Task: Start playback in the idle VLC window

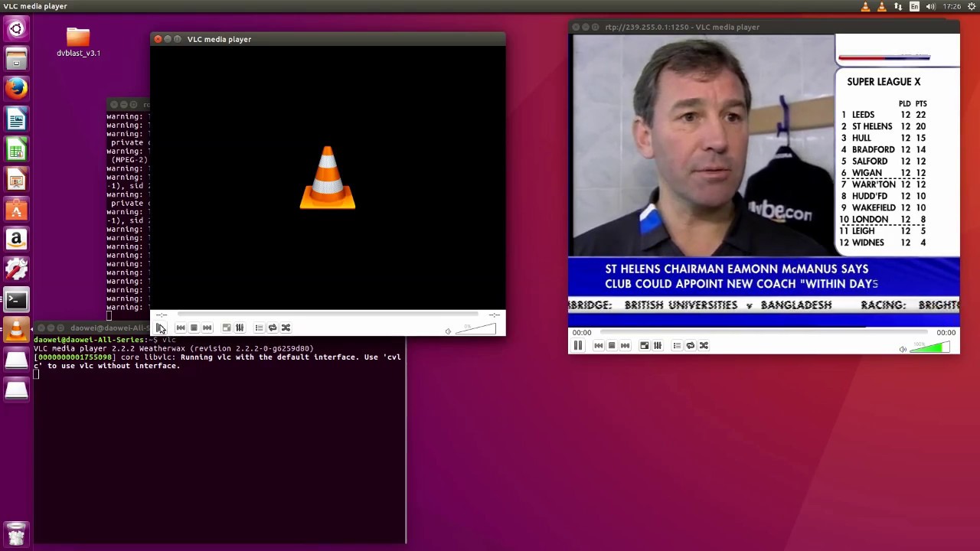Action: [x=160, y=328]
